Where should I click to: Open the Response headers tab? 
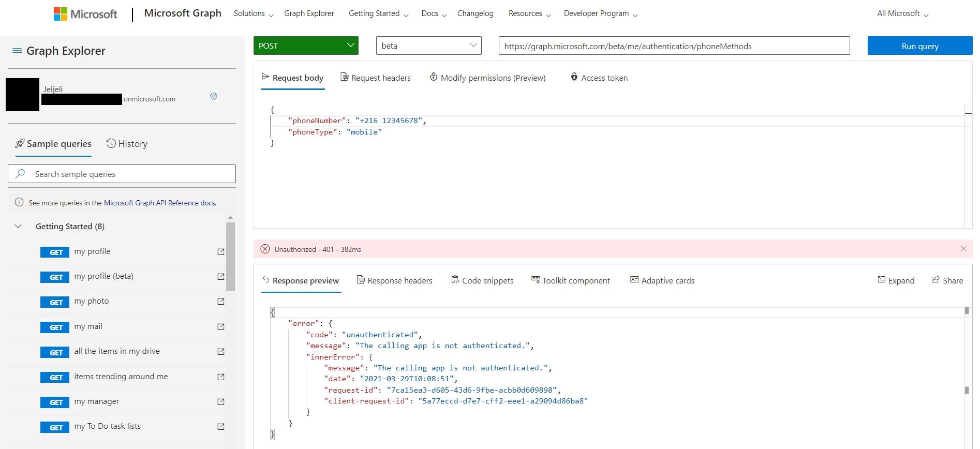395,280
